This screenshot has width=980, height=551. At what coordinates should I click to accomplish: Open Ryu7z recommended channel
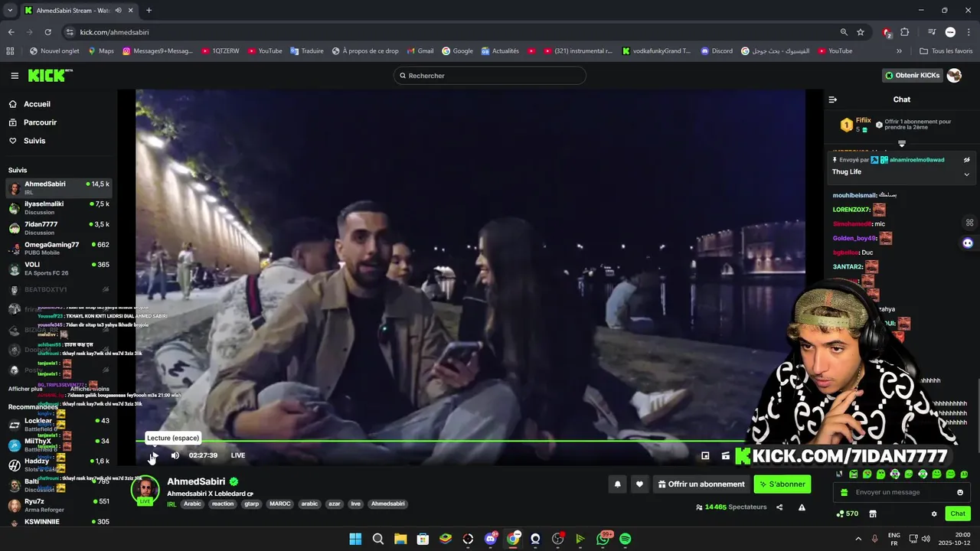click(x=59, y=506)
